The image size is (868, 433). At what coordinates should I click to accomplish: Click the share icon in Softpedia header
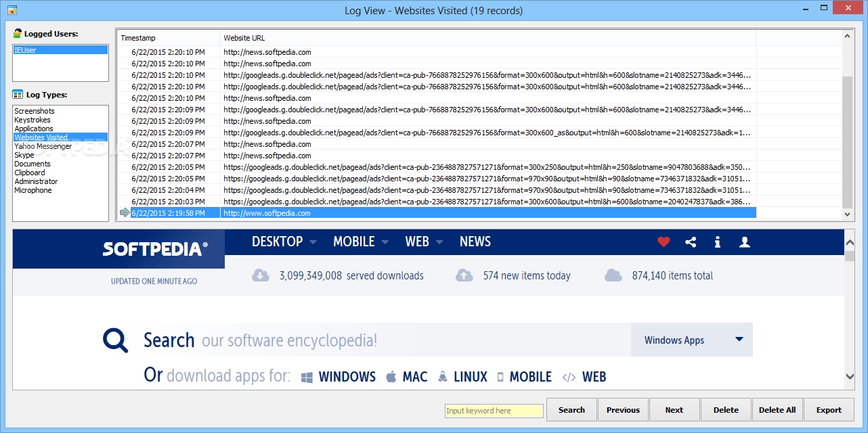691,242
